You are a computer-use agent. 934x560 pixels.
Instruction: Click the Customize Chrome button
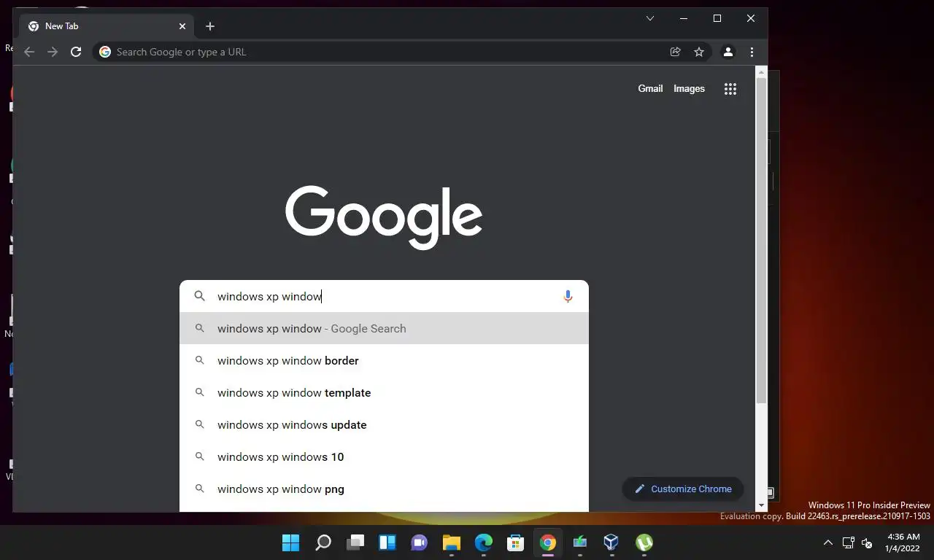coord(683,489)
